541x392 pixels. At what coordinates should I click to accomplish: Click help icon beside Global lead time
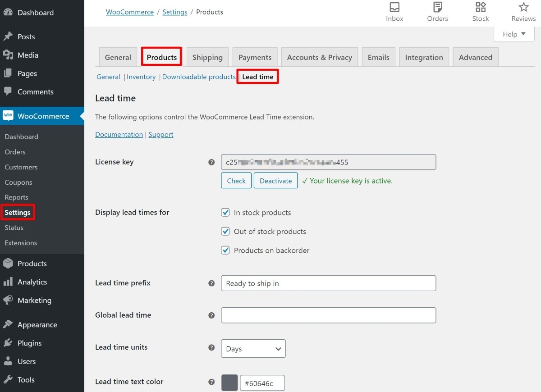coord(211,315)
